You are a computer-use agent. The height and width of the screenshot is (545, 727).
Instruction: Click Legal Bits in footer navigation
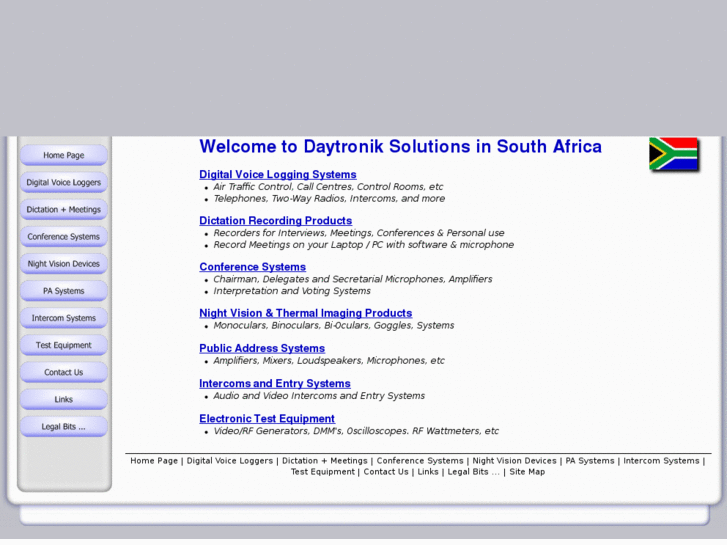pos(473,472)
